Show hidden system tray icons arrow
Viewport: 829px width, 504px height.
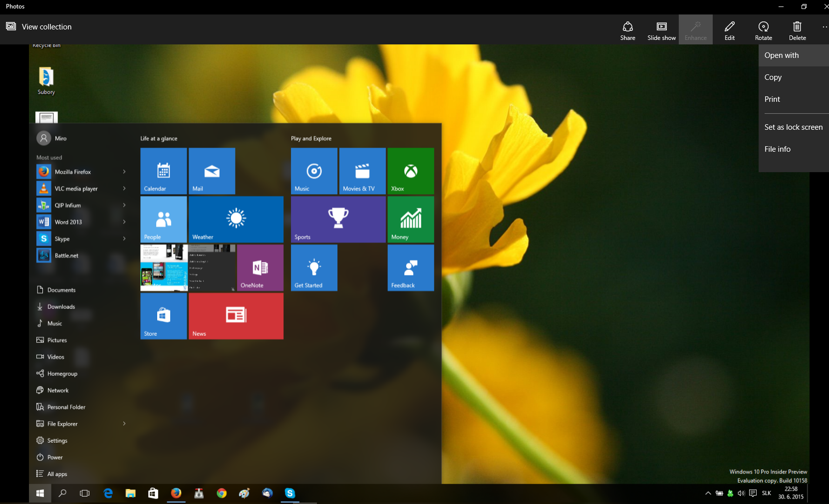(x=708, y=493)
